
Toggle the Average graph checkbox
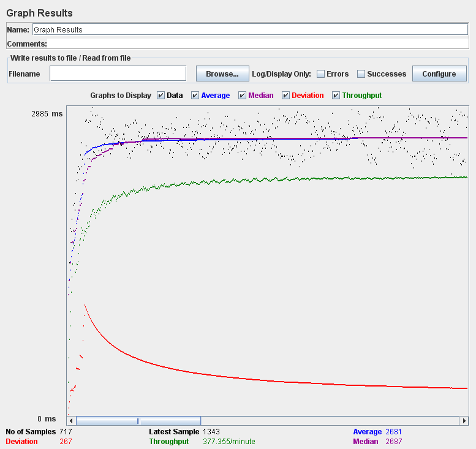click(x=195, y=96)
